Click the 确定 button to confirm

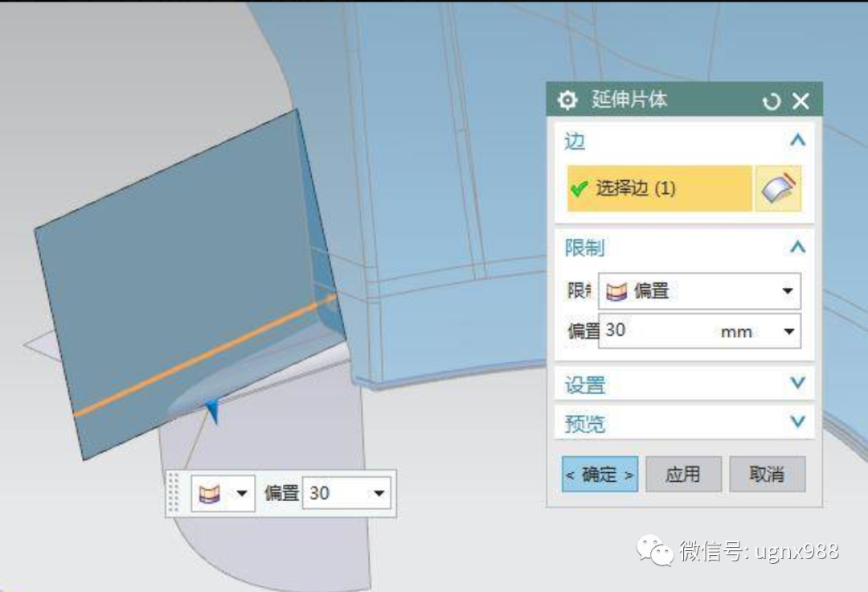point(599,475)
